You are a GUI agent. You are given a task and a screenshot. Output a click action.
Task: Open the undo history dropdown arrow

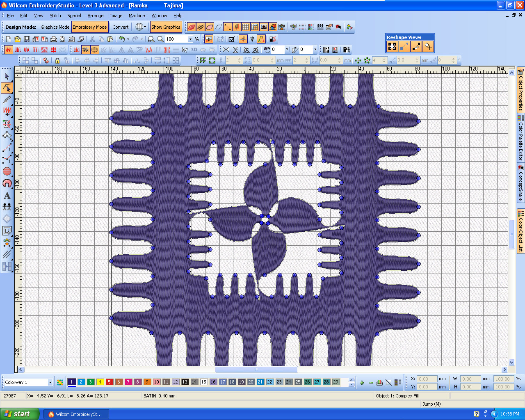click(128, 39)
